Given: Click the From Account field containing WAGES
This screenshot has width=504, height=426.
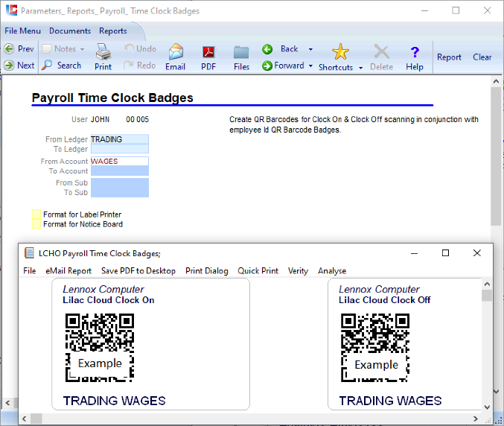Looking at the screenshot, I should pyautogui.click(x=120, y=161).
